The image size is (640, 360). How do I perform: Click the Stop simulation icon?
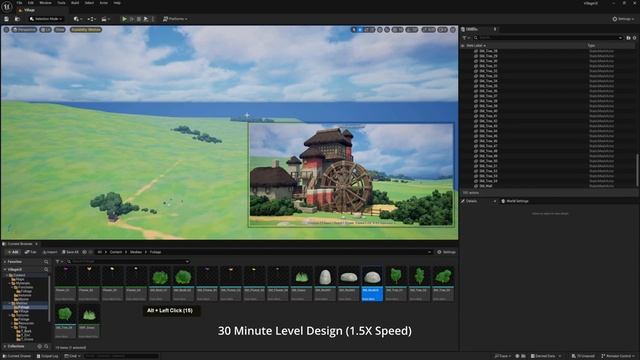(139, 19)
